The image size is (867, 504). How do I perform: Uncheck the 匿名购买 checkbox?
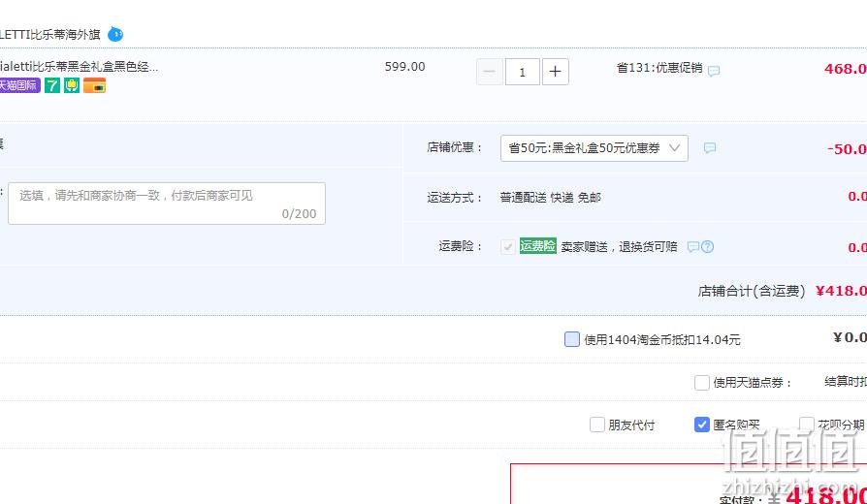tap(702, 425)
